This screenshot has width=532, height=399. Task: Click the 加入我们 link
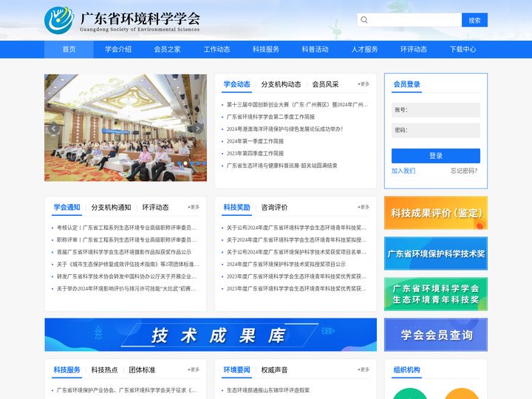[x=403, y=171]
